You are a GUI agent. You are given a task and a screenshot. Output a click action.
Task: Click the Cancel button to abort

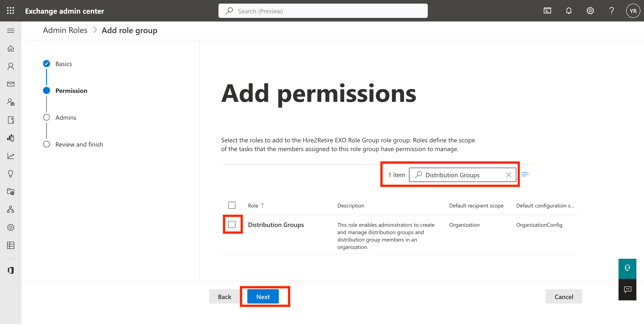[x=564, y=296]
